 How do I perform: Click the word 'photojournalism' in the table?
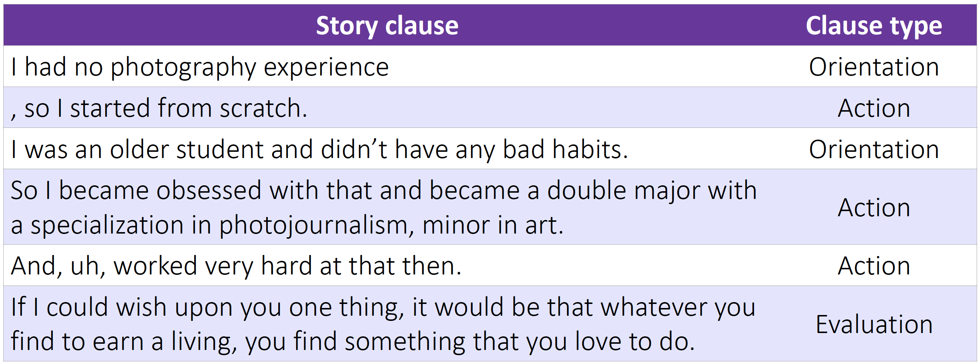pyautogui.click(x=316, y=225)
